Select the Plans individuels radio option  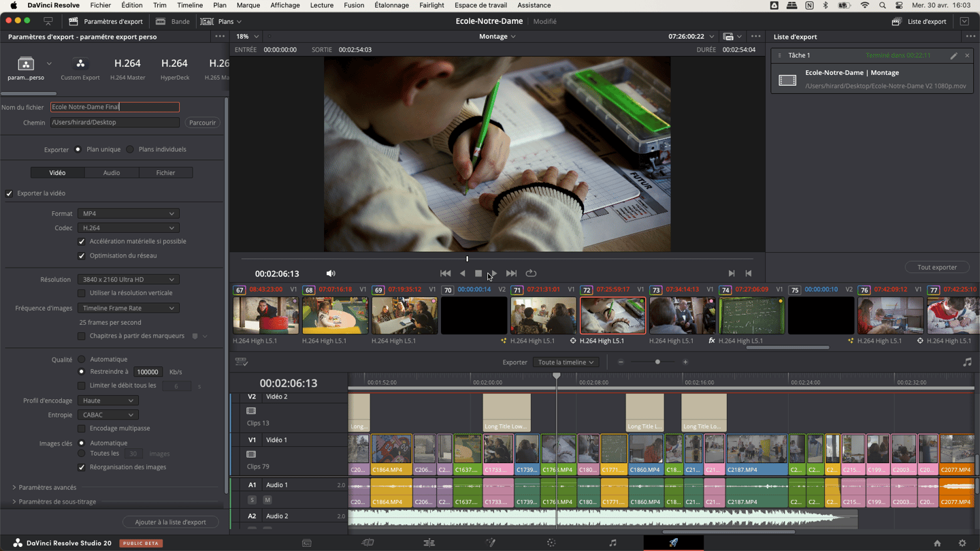pos(130,149)
